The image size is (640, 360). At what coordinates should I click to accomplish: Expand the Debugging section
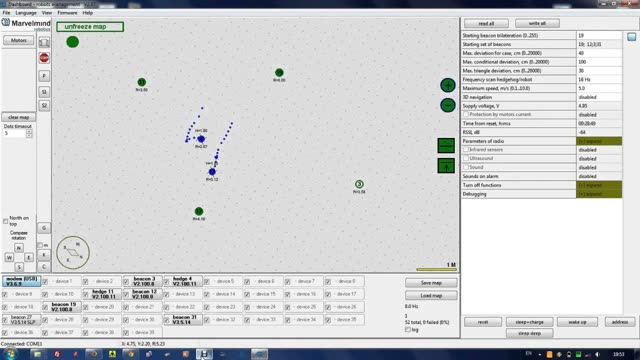tap(599, 194)
